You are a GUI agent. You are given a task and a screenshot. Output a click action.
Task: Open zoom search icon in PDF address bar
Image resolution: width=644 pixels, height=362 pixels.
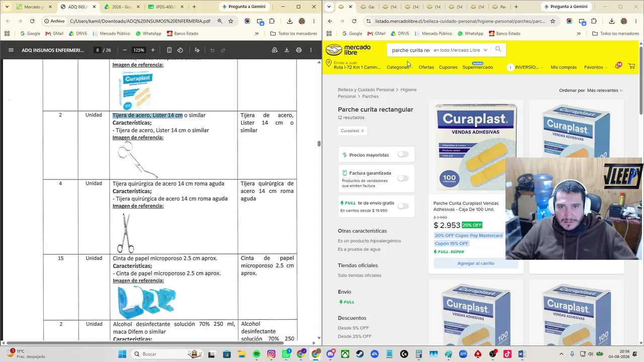220,21
